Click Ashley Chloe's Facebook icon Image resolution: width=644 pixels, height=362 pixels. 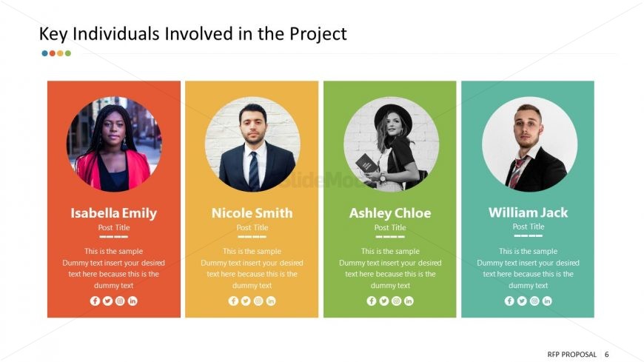[372, 301]
